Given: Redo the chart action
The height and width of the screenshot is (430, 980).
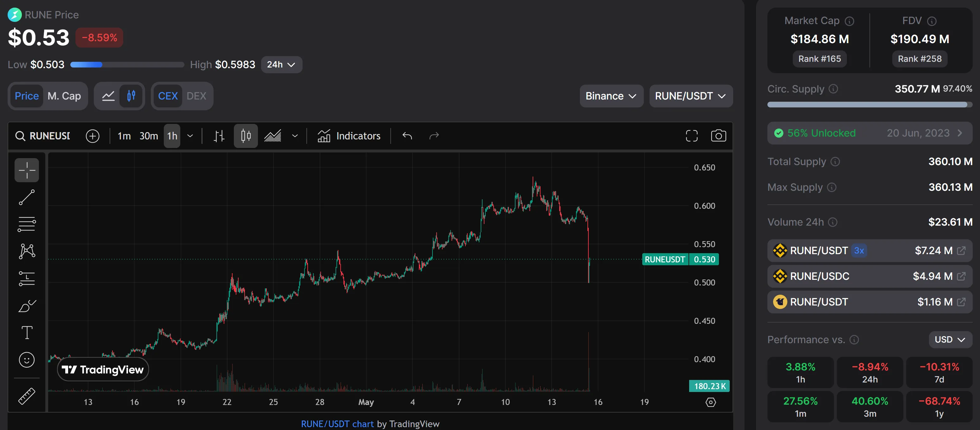Looking at the screenshot, I should pos(434,136).
